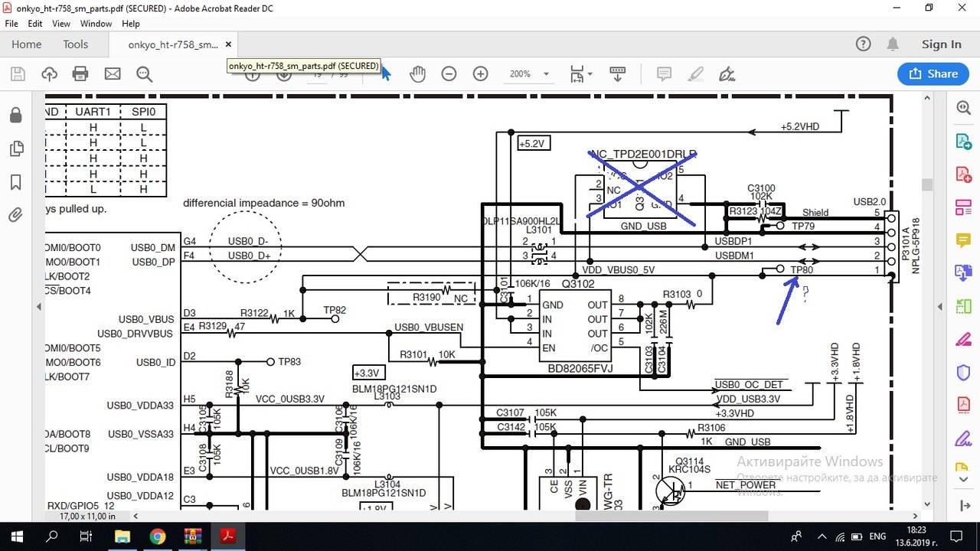Screen dimensions: 980x551
Task: Open the Sign document pen tool
Action: [727, 74]
